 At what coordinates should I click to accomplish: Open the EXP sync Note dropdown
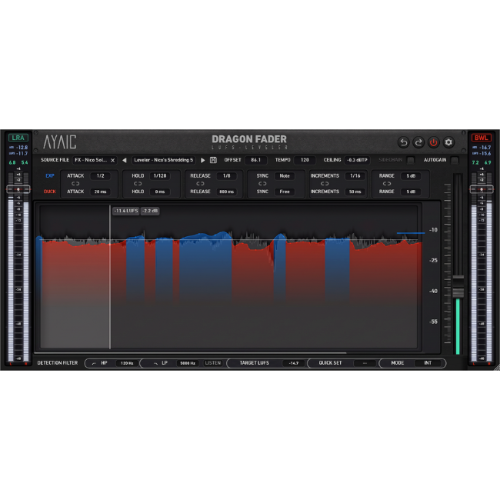click(285, 176)
